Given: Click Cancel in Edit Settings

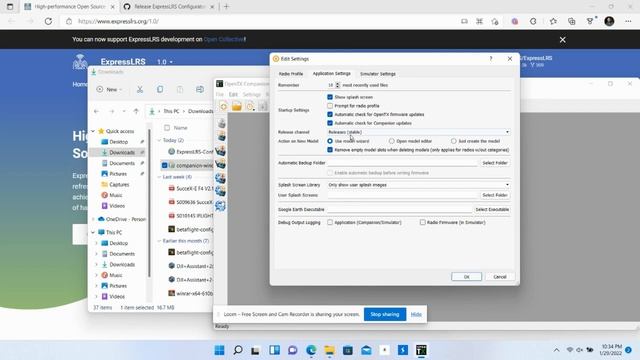Looking at the screenshot, I should point(500,277).
